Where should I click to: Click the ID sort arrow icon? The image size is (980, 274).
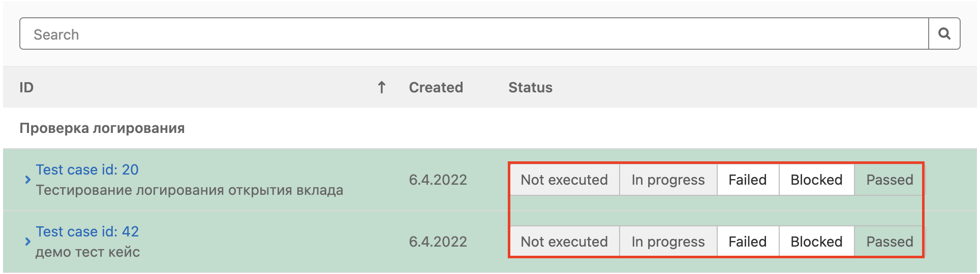click(381, 88)
